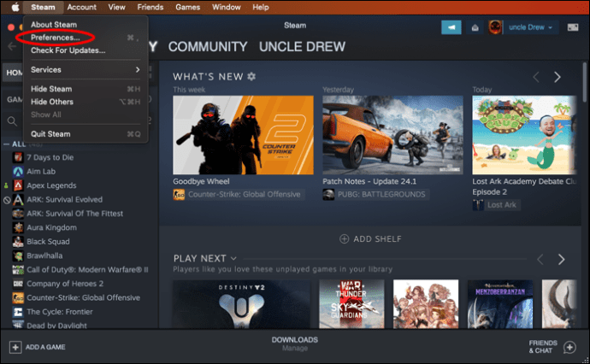Open What's New settings gear
This screenshot has height=364, width=590.
tap(251, 77)
